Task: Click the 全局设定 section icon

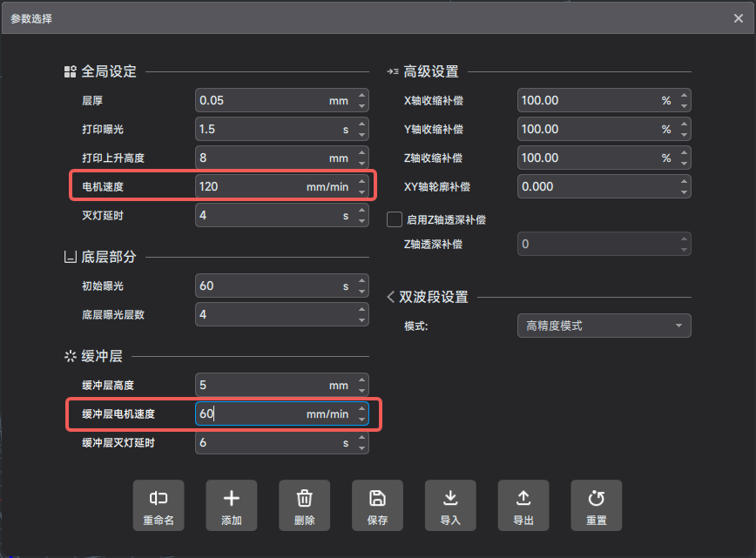Action: coord(69,72)
